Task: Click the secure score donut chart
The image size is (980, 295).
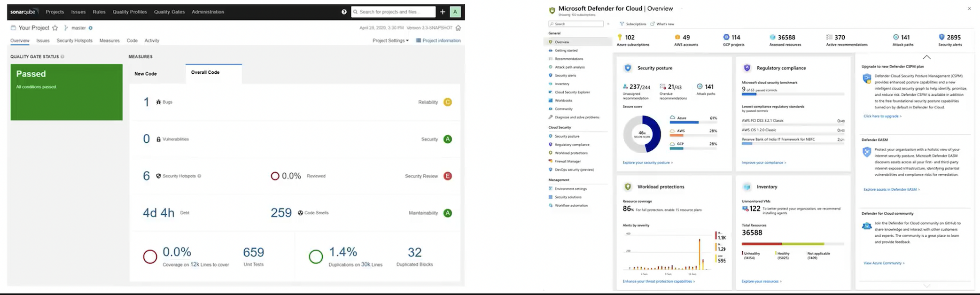Action: click(x=642, y=134)
